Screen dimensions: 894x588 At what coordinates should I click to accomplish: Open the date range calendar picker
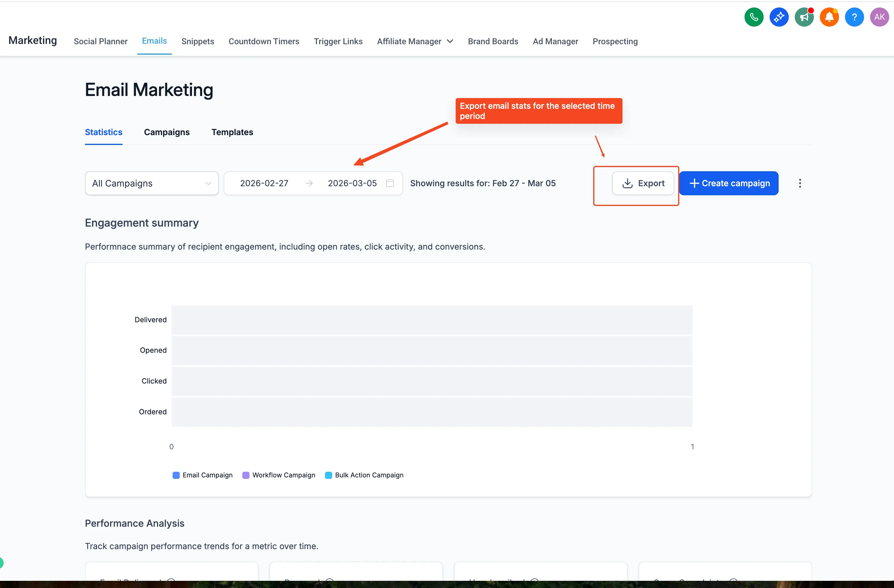(x=390, y=183)
